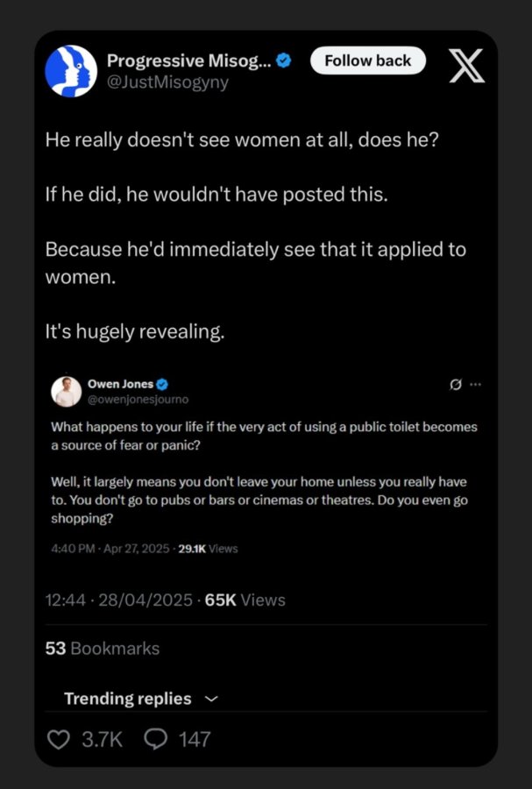This screenshot has height=789, width=532.
Task: Click the X logo icon
Action: [x=466, y=66]
